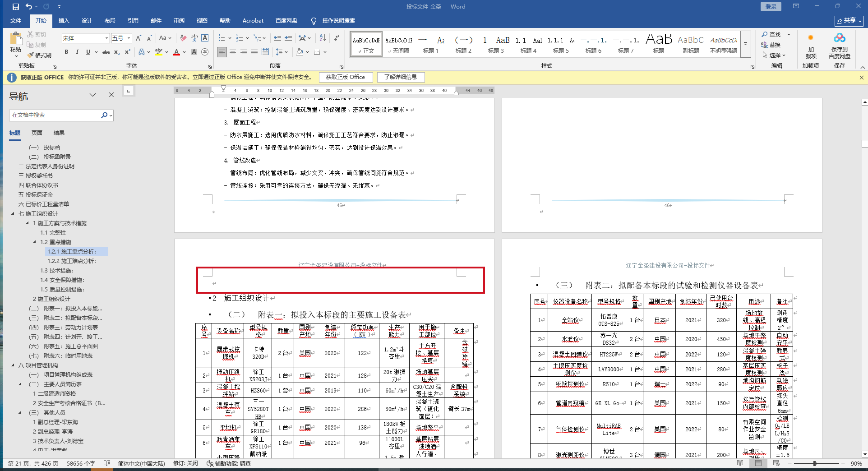868x471 pixels.
Task: Click the zoom slider in the status bar
Action: (x=815, y=463)
